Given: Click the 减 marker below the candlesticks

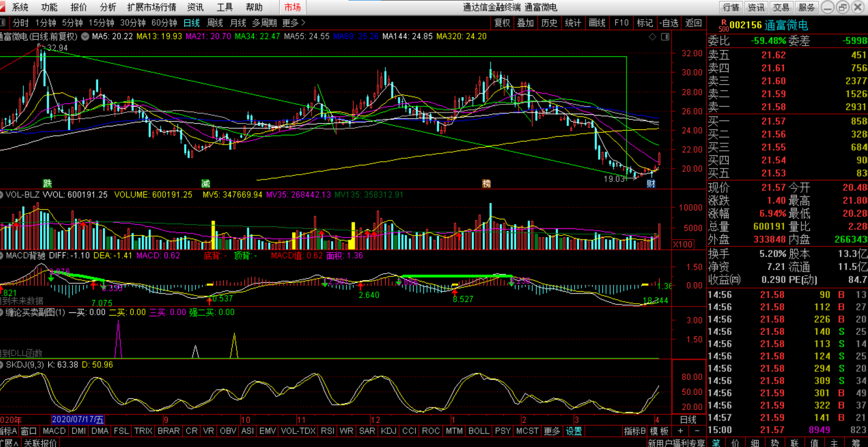Looking at the screenshot, I should coord(205,183).
